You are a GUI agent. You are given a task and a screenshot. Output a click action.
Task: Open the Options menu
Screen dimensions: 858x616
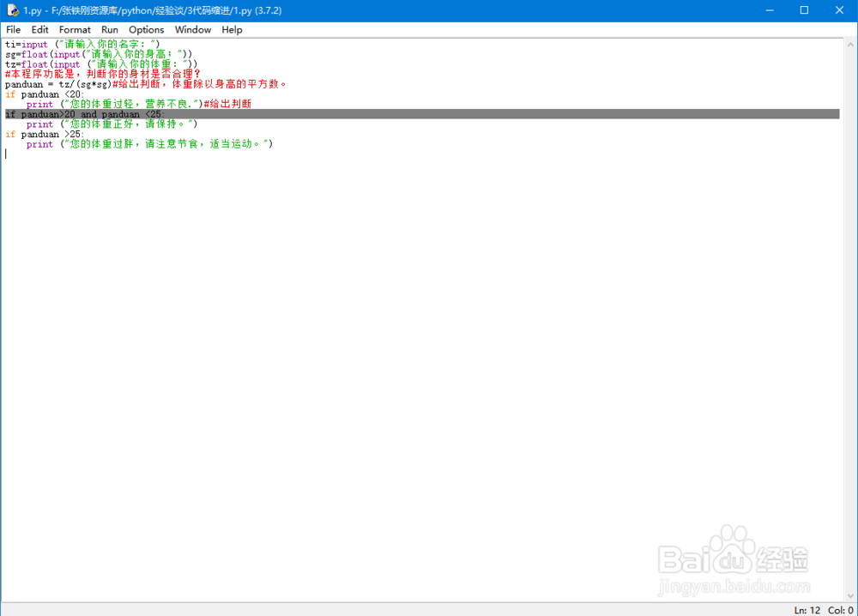146,29
